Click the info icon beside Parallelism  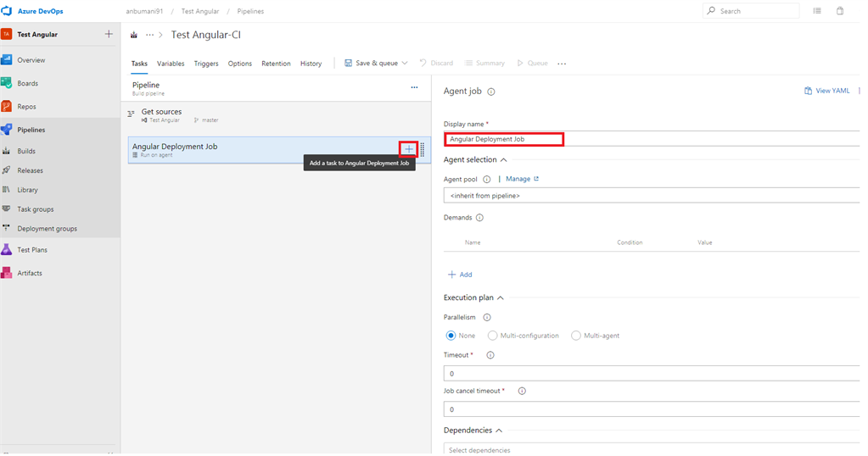click(x=487, y=317)
